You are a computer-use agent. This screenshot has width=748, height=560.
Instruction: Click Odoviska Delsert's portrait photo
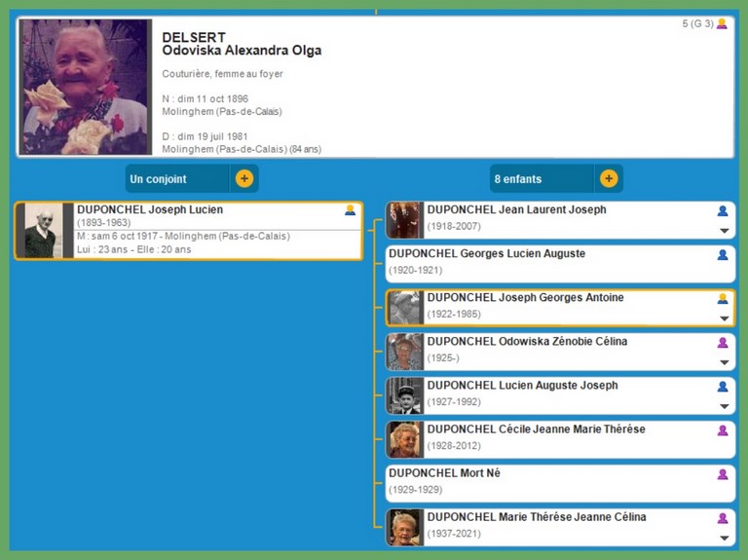86,88
